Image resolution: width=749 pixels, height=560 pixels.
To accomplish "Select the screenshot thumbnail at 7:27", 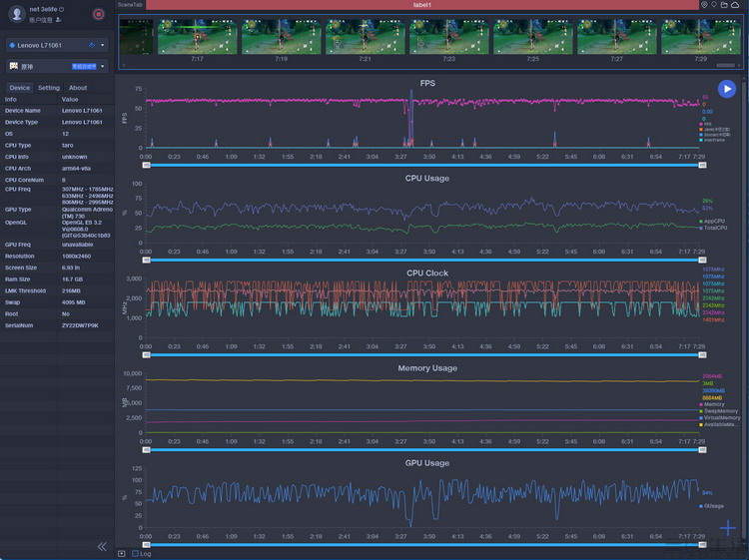I will pos(617,37).
